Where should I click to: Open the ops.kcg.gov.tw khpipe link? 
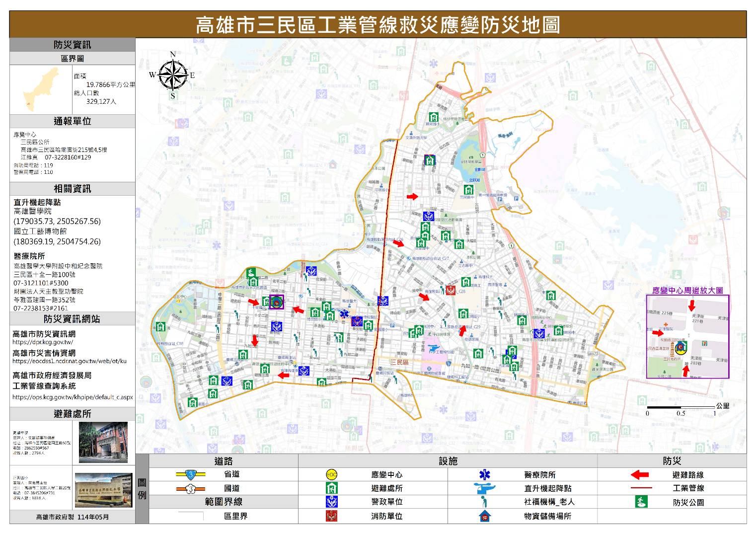[x=73, y=397]
